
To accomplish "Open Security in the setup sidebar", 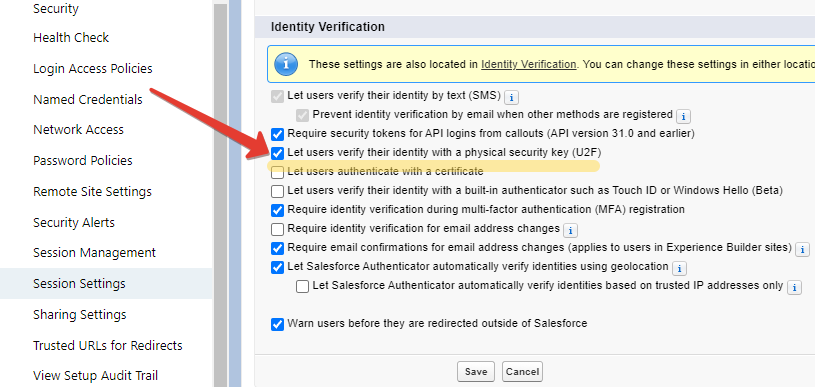I will pyautogui.click(x=56, y=9).
